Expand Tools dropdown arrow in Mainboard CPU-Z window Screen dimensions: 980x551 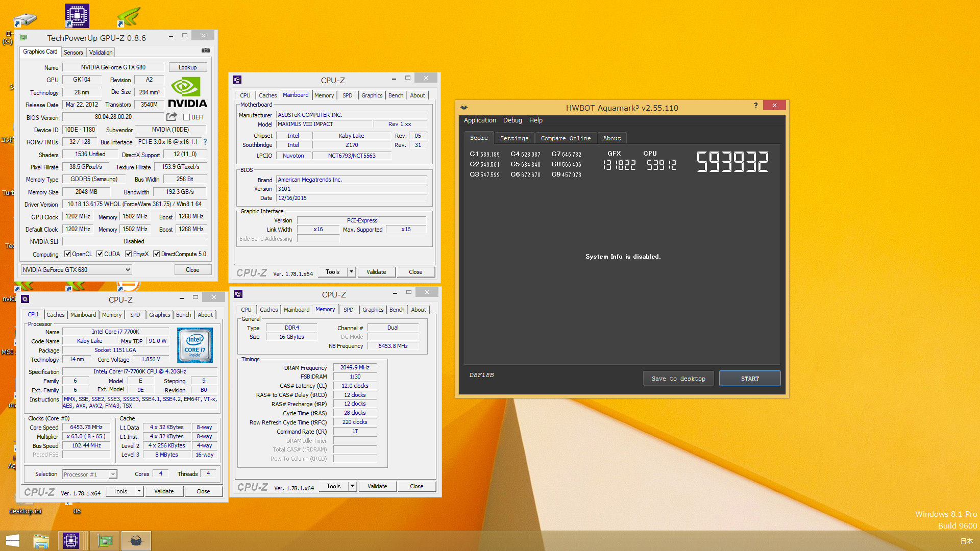click(x=351, y=272)
